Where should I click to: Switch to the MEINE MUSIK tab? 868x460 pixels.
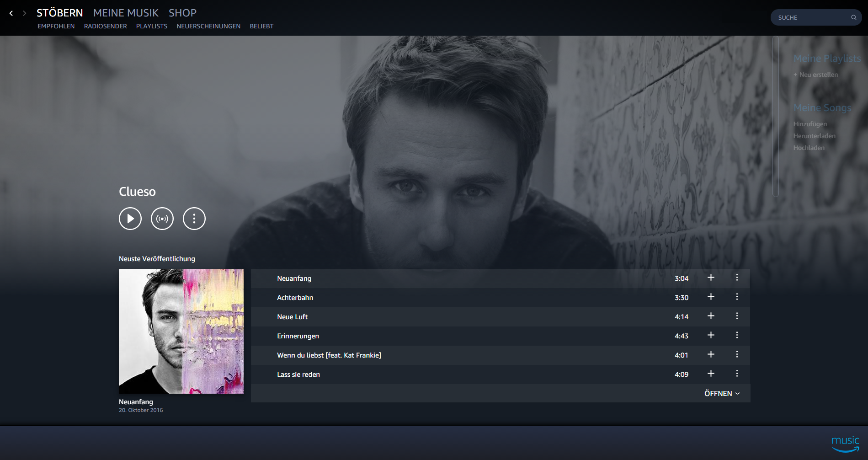click(126, 13)
